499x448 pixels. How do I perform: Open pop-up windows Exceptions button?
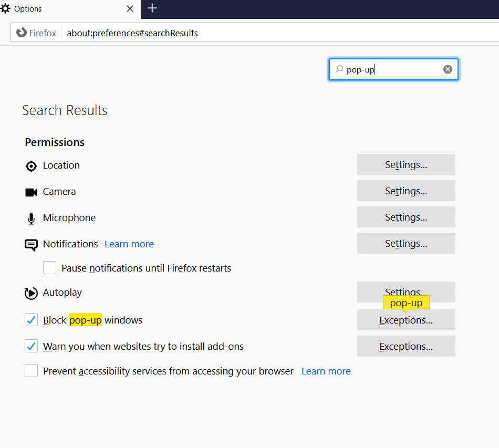[x=406, y=320]
